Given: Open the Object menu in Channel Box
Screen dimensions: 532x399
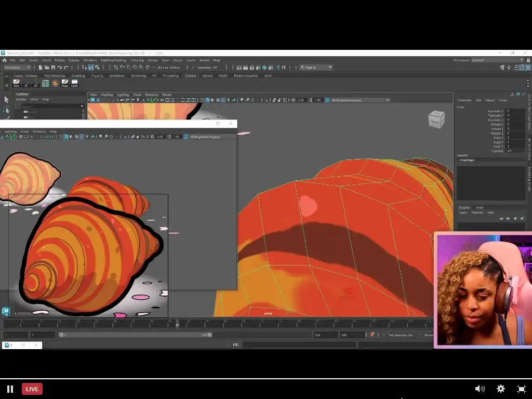Looking at the screenshot, I should 489,100.
